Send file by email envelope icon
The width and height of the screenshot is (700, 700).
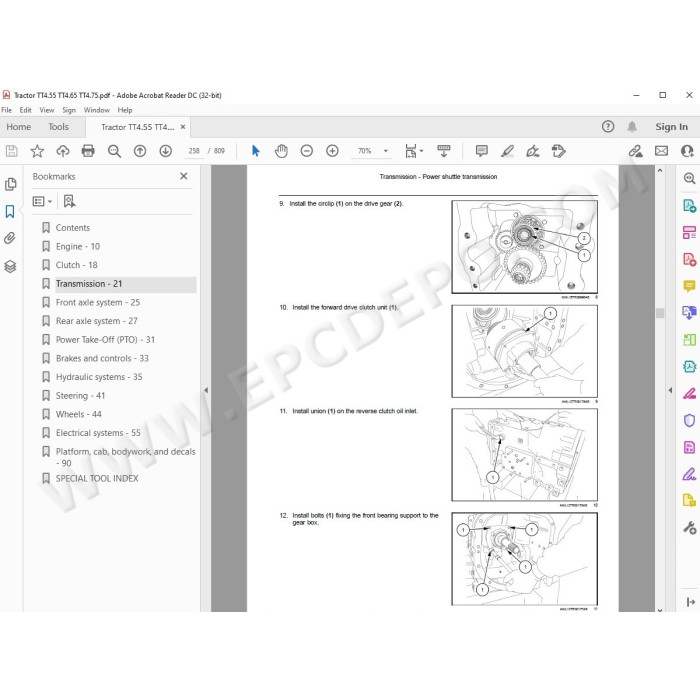pos(661,151)
